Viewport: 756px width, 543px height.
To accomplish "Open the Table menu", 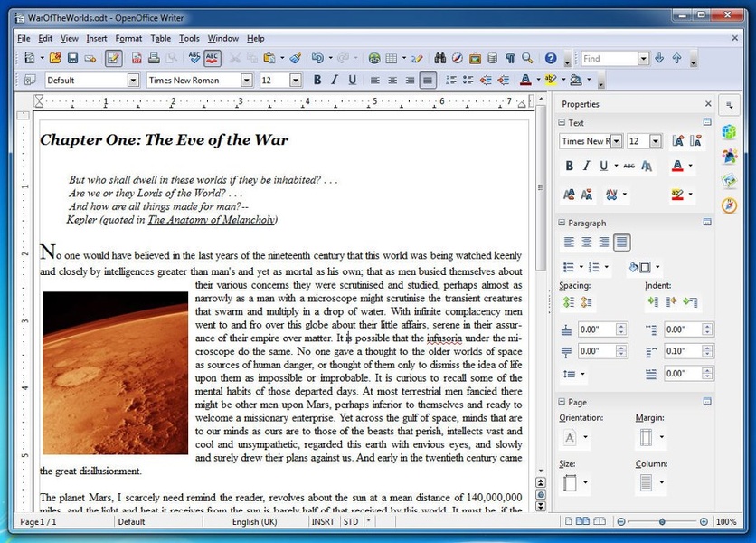I will (161, 39).
